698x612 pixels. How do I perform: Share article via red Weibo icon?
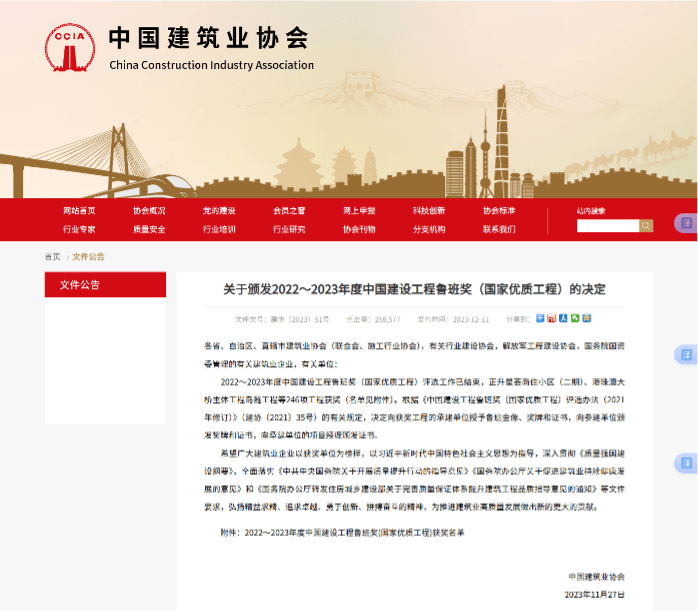click(x=551, y=319)
